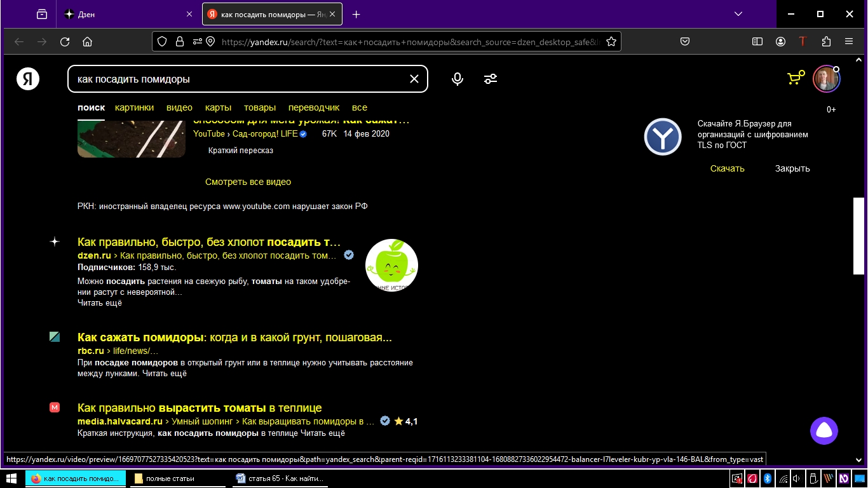Focus the yandex.ru address bar URL

click(410, 42)
